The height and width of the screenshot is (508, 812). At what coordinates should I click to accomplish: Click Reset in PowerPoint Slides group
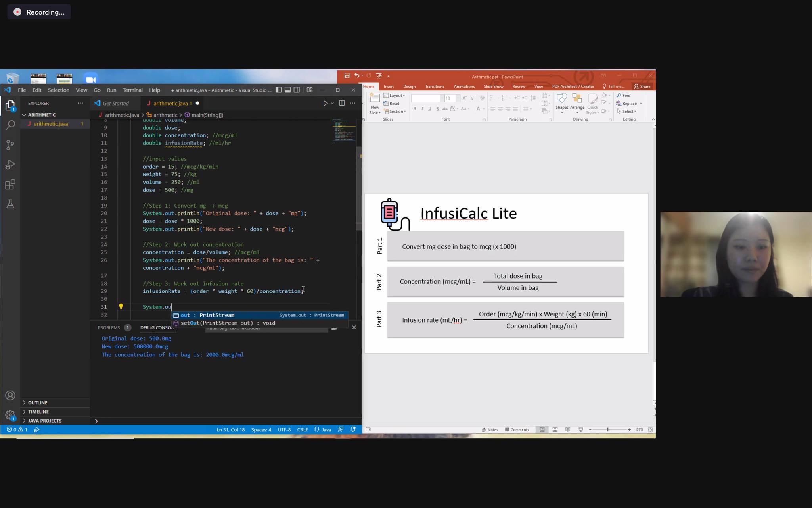(x=392, y=104)
